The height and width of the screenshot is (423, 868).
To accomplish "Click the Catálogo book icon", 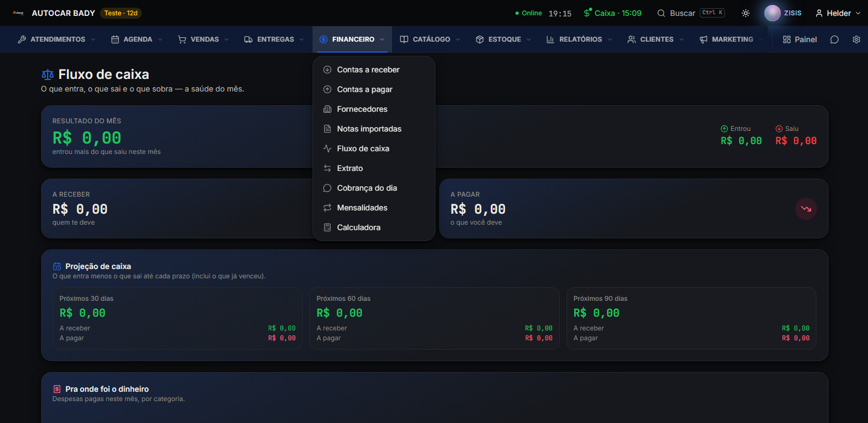I will point(404,39).
